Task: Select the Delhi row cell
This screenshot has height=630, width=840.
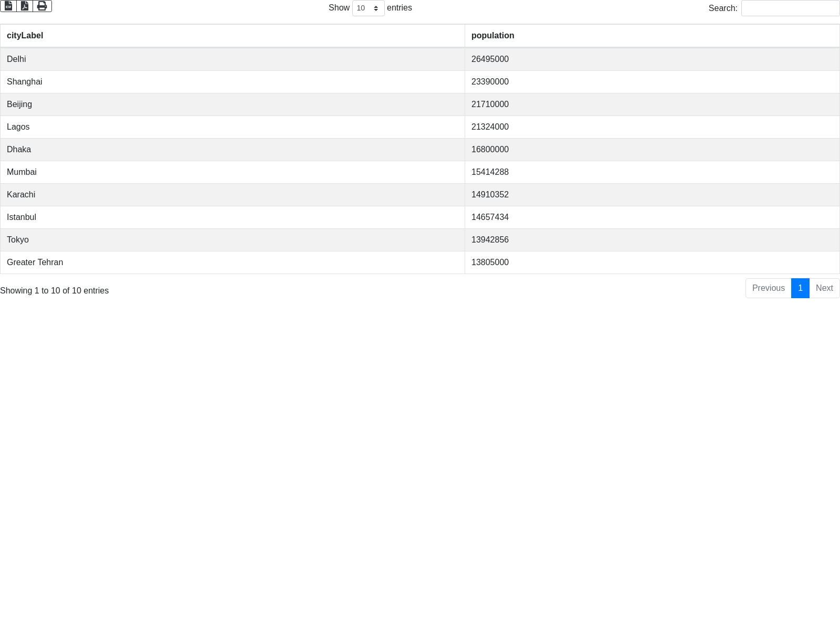Action: pos(16,59)
